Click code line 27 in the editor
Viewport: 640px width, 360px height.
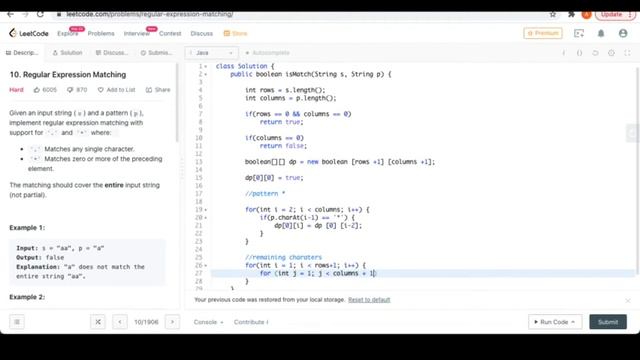point(423,273)
